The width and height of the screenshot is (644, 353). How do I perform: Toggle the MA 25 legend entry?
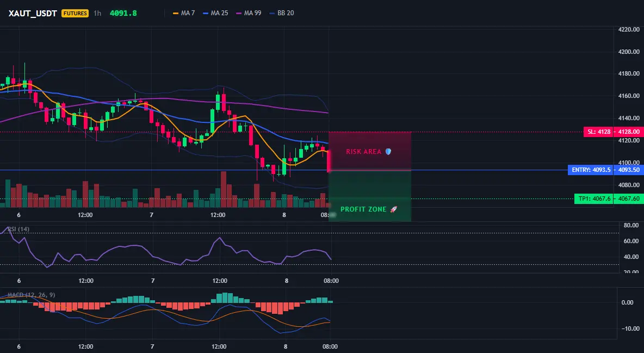pyautogui.click(x=215, y=13)
